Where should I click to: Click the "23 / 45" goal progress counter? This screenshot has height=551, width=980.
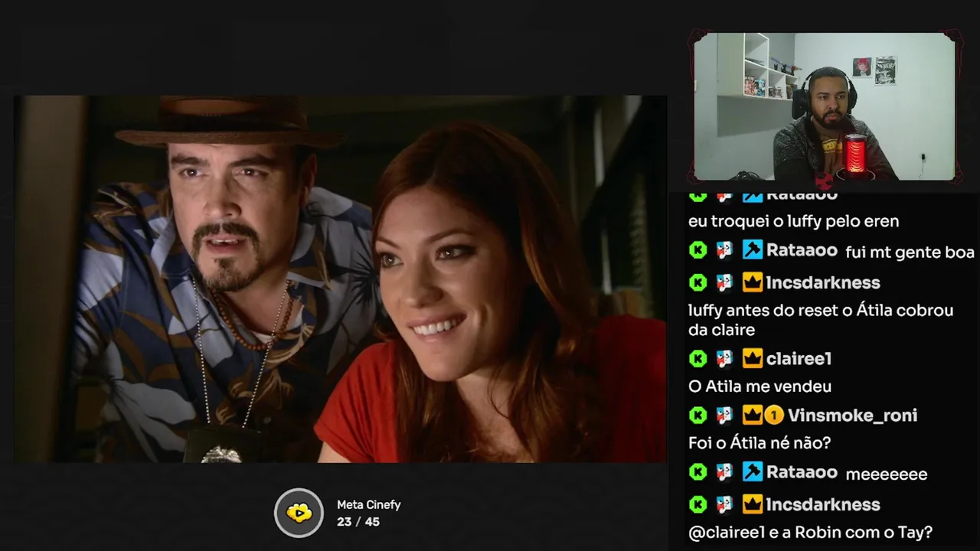[x=358, y=522]
